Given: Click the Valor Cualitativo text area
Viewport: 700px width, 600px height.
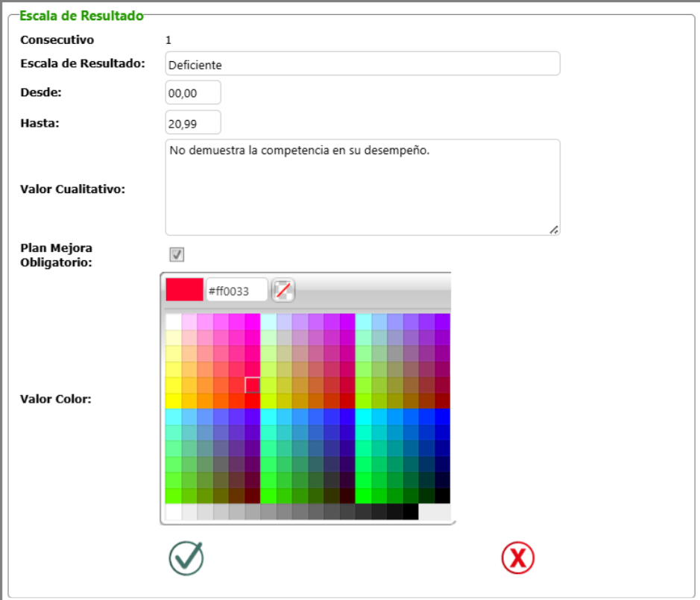Looking at the screenshot, I should click(362, 187).
